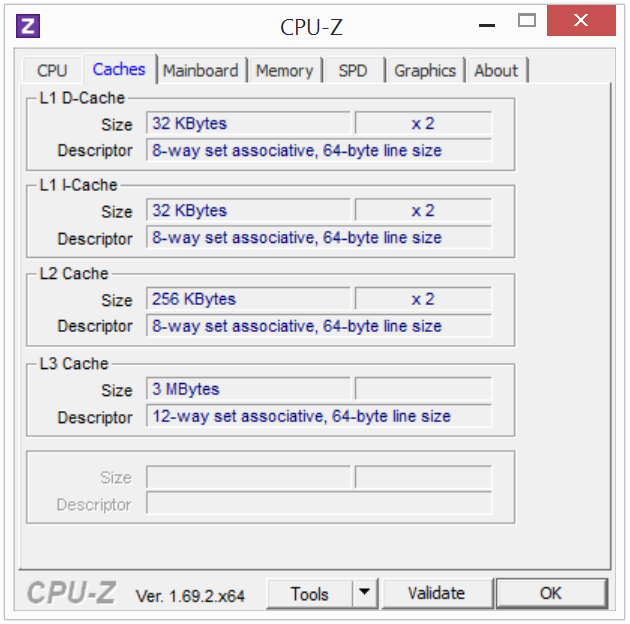Click the L3 Cache descriptor field
630x624 pixels.
coord(319,416)
